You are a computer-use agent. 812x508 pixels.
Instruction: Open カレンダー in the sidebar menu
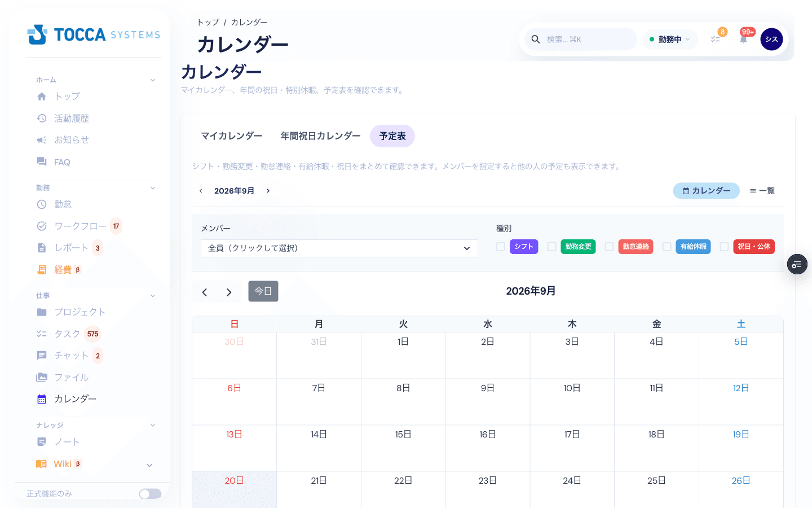[75, 399]
